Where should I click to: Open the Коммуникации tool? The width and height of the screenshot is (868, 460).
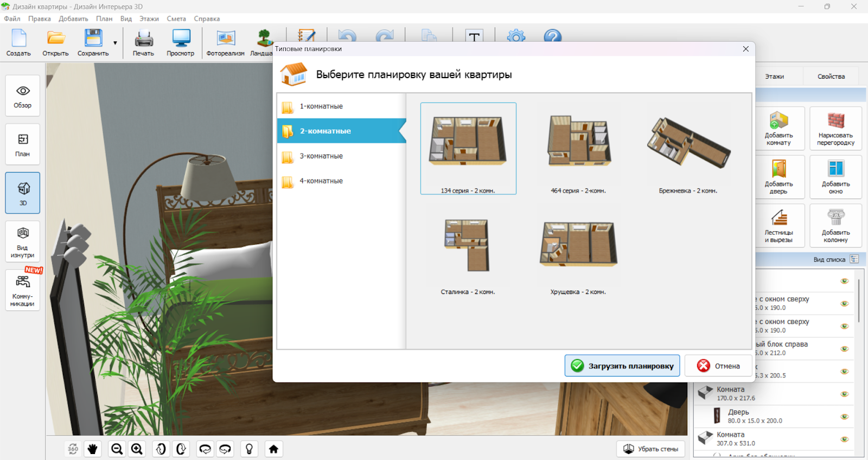23,290
